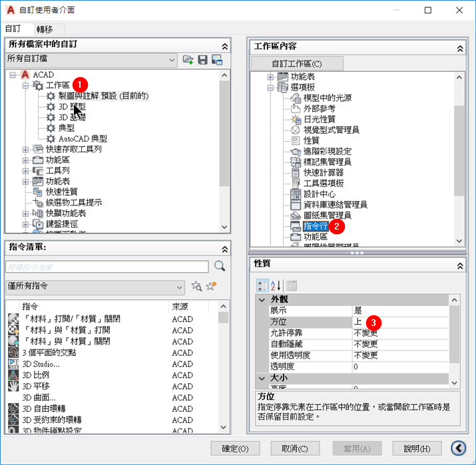Select 日光性質 palette item
Screen dimensions: 476x465
(x=319, y=119)
